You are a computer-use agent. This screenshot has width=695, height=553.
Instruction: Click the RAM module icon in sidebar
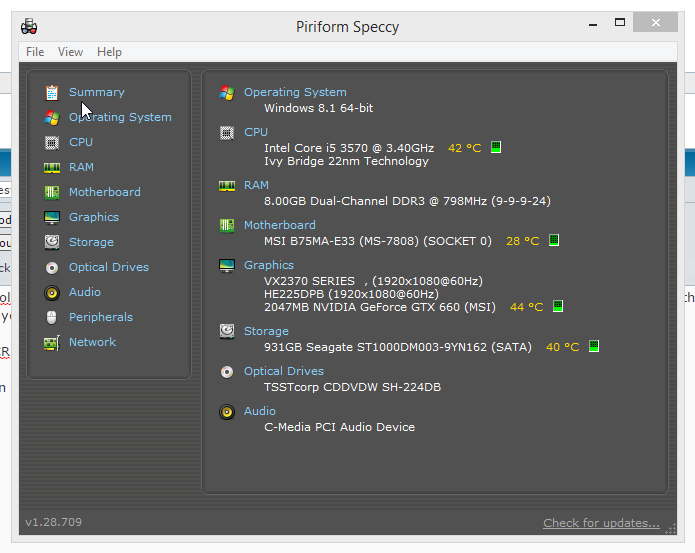coord(52,167)
